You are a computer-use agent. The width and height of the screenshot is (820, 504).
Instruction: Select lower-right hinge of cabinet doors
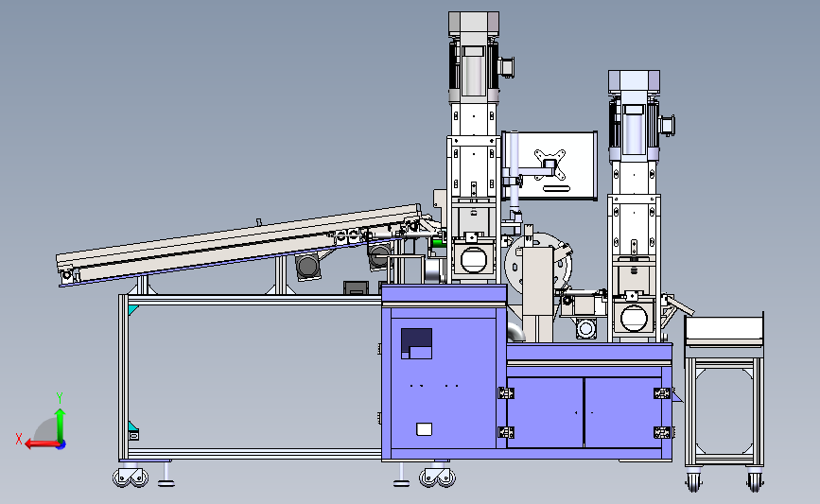662,432
